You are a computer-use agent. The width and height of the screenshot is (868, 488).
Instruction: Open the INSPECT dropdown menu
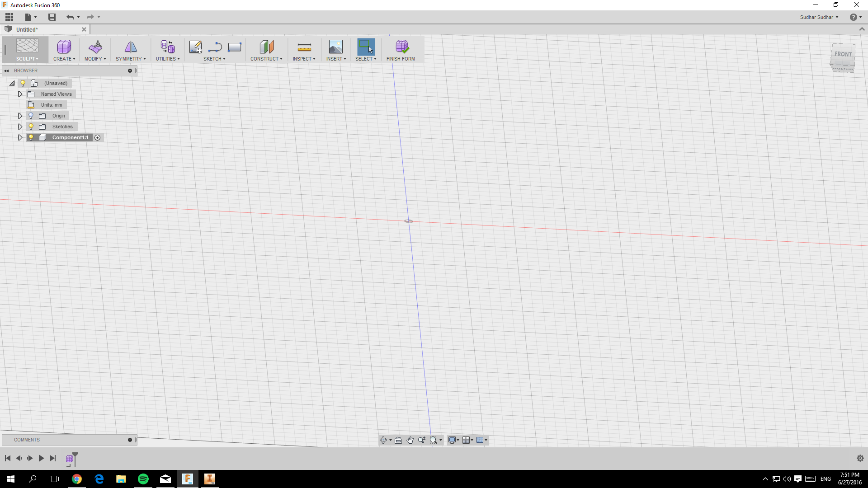tap(304, 59)
